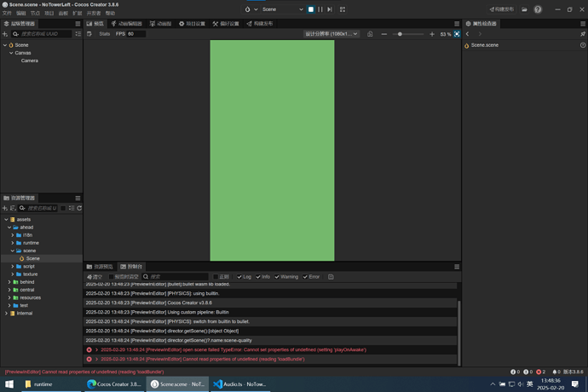Open the platform chevron beside the flame icon
The height and width of the screenshot is (392, 588).
coord(256,9)
